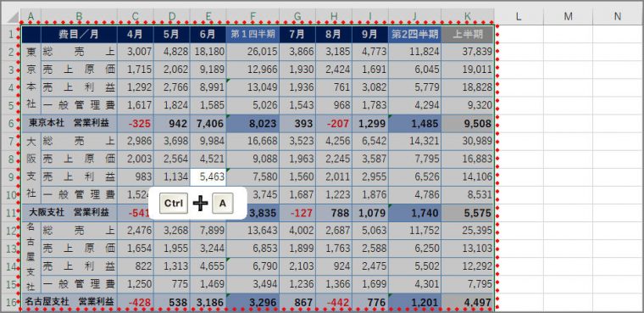The height and width of the screenshot is (313, 644).
Task: Click the 費目/月 header cell
Action: [x=79, y=35]
